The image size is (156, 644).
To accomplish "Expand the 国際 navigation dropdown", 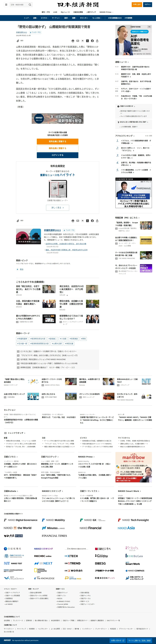I will point(74,18).
